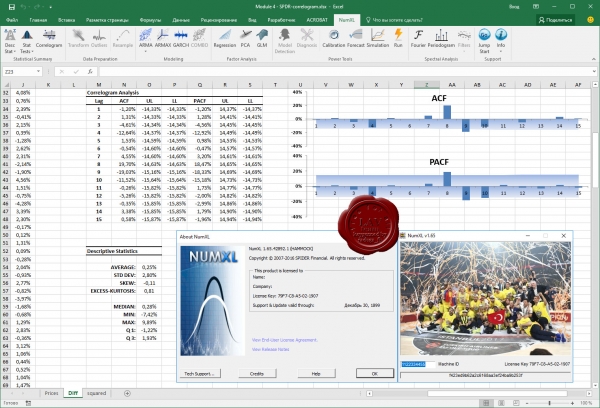This screenshot has width=600, height=408.
Task: Open the Simulation tool
Action: point(378,39)
